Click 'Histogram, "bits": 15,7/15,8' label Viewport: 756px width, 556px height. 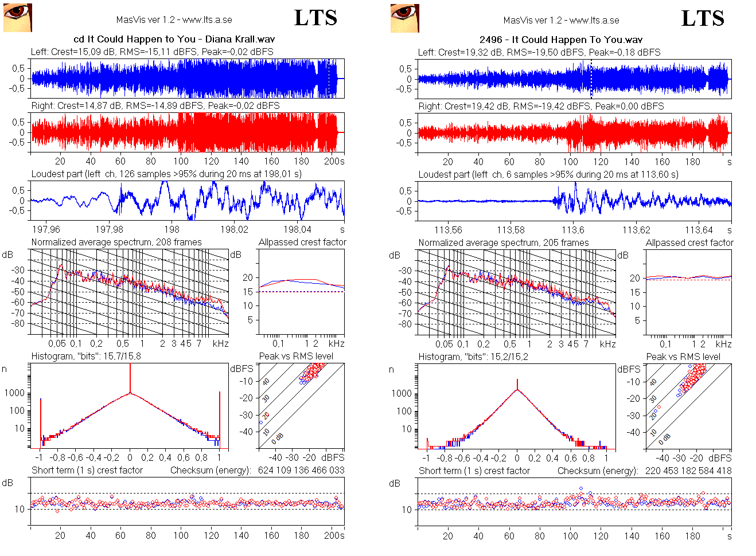[86, 356]
